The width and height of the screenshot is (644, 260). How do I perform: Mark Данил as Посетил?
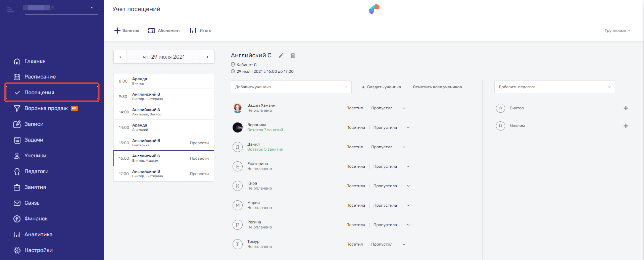pos(354,147)
